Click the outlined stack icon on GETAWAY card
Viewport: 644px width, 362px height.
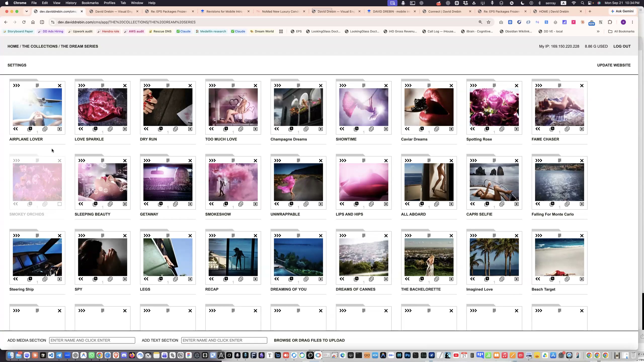coord(175,204)
